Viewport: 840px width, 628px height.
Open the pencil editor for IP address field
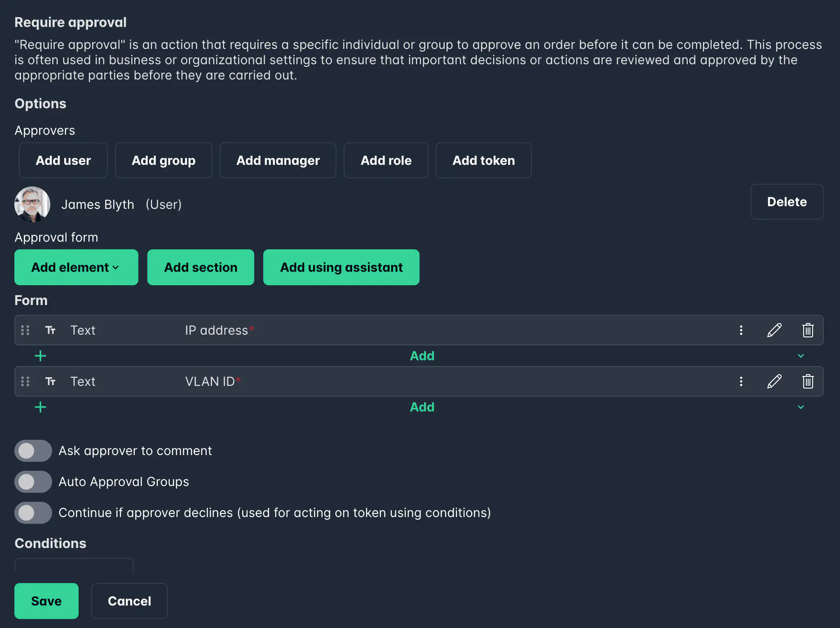[x=774, y=330]
